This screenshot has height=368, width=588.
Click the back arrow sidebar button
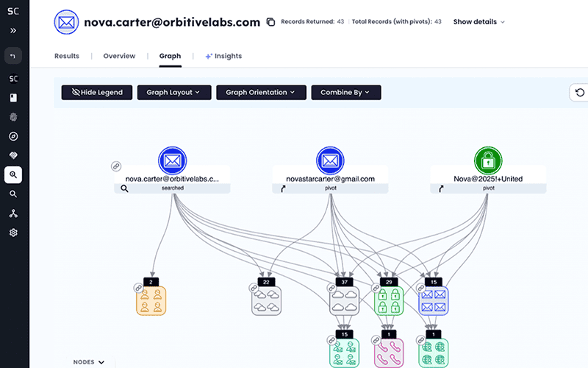[x=13, y=56]
